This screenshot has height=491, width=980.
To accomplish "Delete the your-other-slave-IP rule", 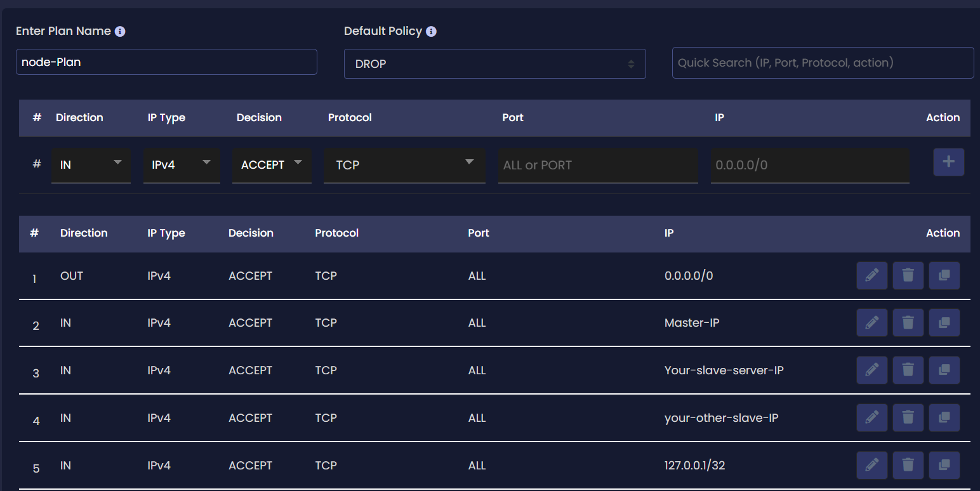I will [908, 417].
